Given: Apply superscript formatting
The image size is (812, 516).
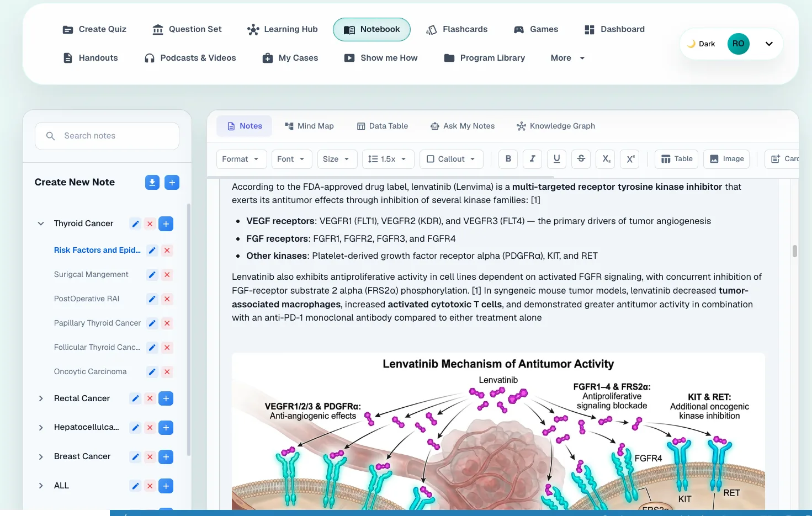Looking at the screenshot, I should (630, 159).
